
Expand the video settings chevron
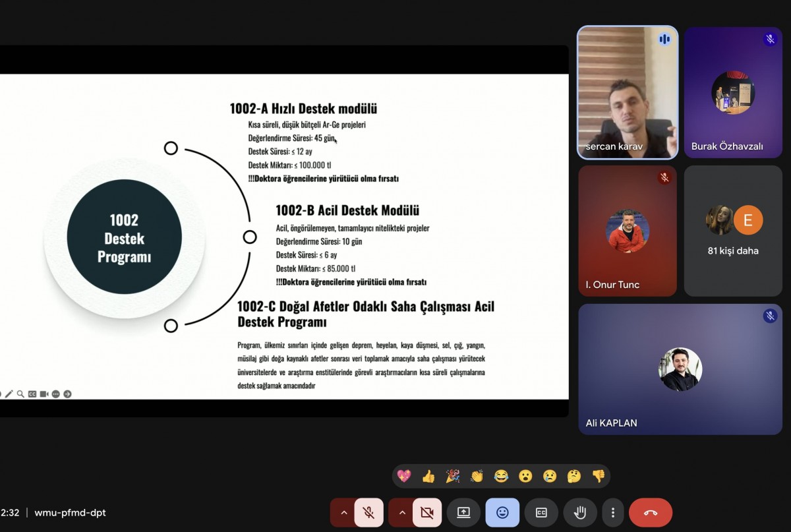click(401, 512)
